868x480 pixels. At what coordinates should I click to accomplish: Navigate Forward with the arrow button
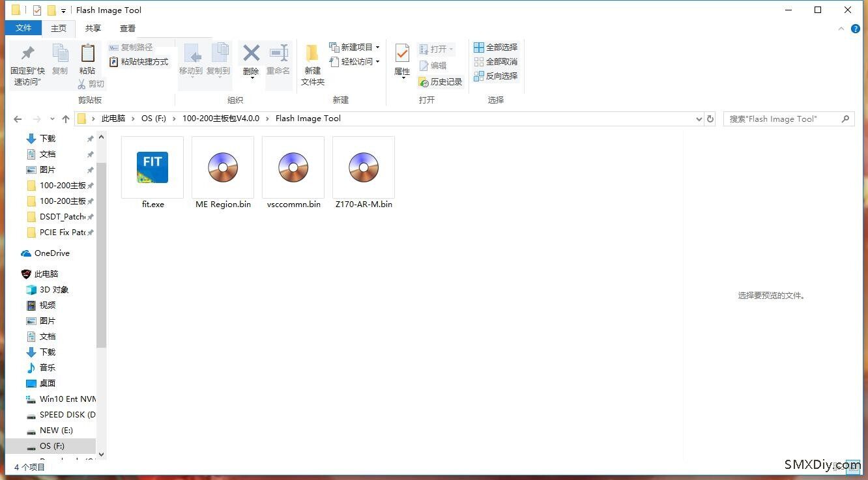pos(37,119)
